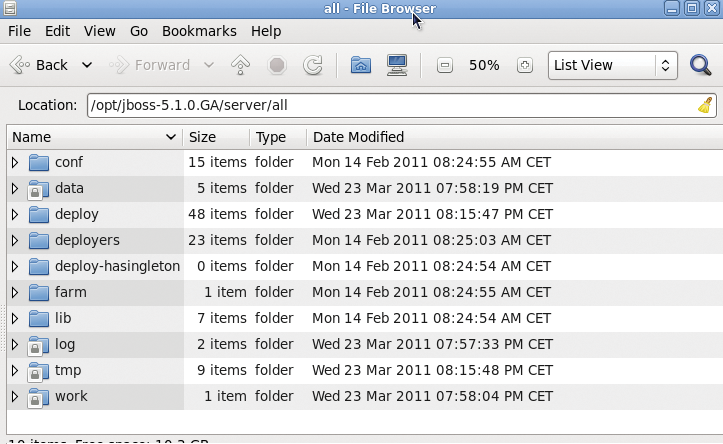Click the size text '48 items'
Screen dimensions: 723x444
click(217, 214)
